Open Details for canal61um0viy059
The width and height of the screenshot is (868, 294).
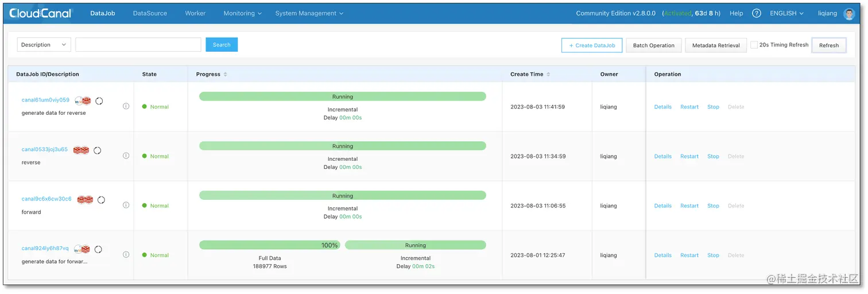tap(663, 107)
